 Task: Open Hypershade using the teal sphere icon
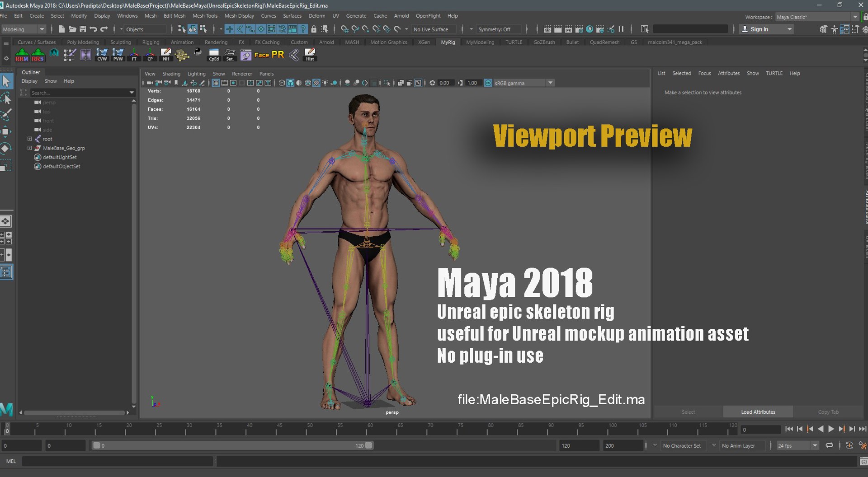tap(590, 29)
